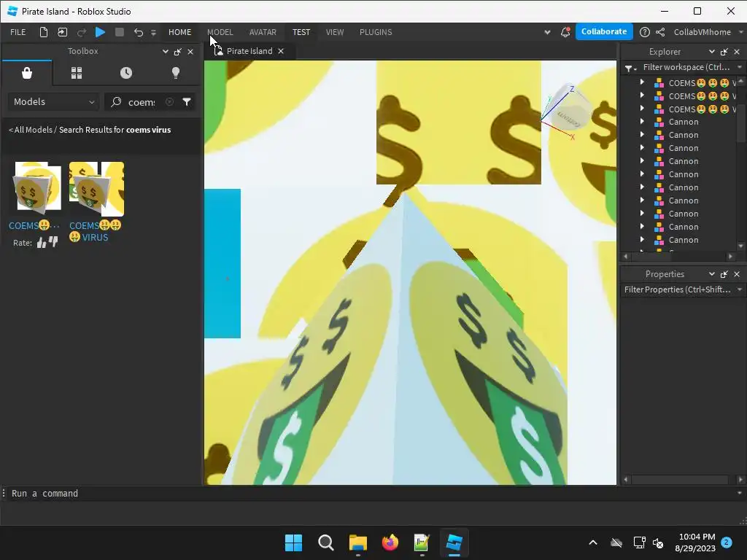Open the first COEMS model title link

(34, 225)
